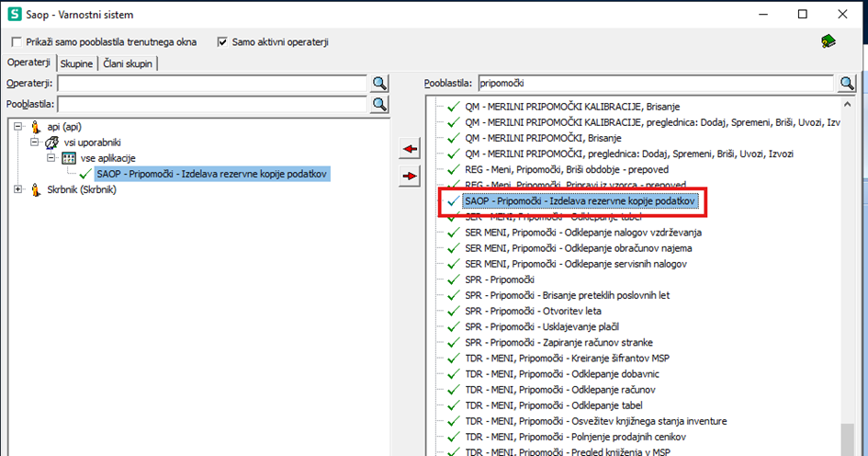Click the vsi uporabniki group icon
868x456 pixels.
tap(52, 142)
